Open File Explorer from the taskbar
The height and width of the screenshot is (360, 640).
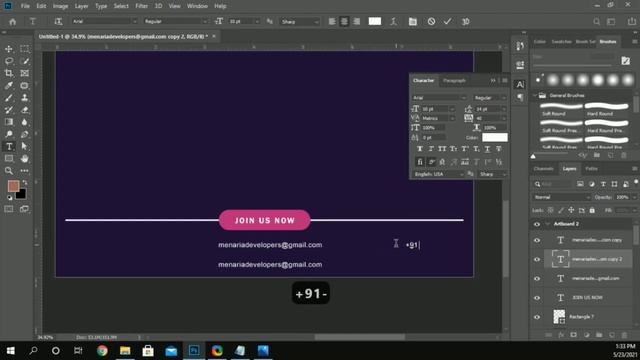click(125, 351)
